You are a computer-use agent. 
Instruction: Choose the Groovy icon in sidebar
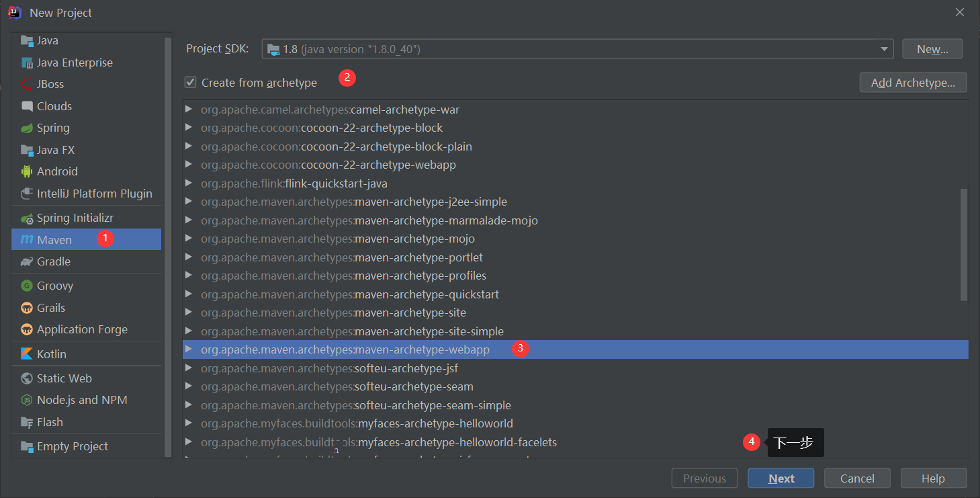[x=27, y=286]
